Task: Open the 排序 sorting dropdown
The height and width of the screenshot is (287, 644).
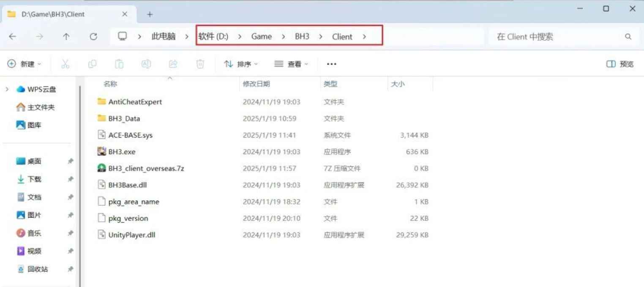Action: [x=240, y=63]
